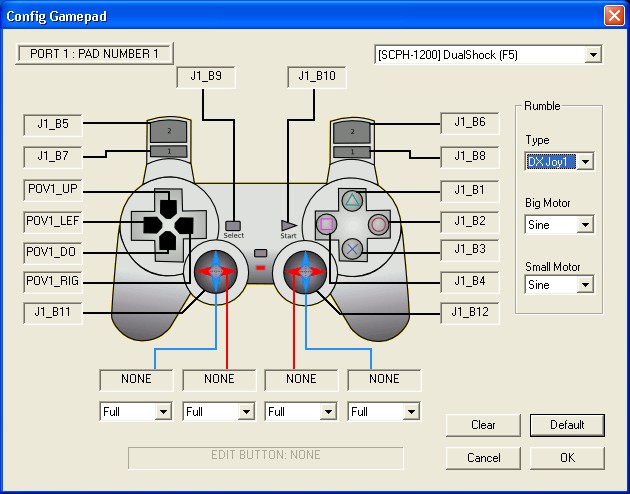This screenshot has width=630, height=494.
Task: Click the Default button
Action: tap(567, 425)
